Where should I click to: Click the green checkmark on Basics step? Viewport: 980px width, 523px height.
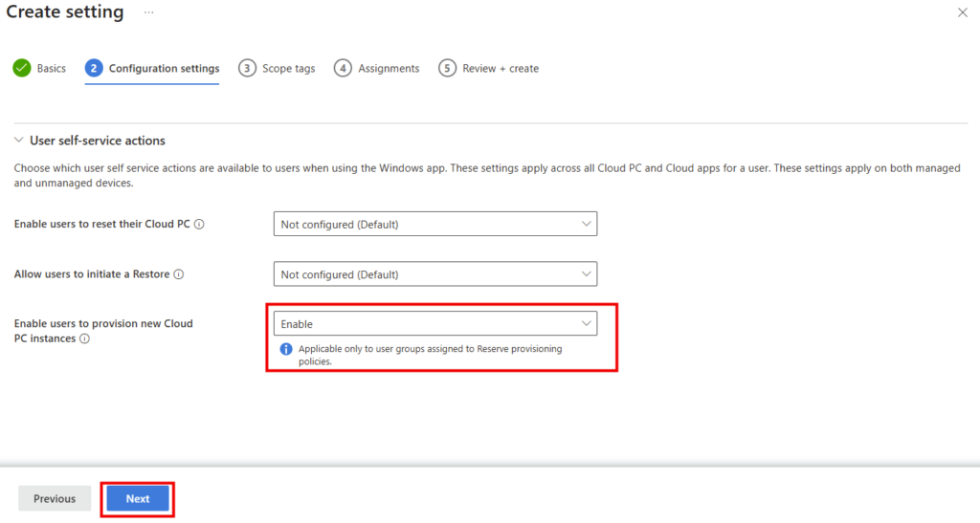(22, 68)
